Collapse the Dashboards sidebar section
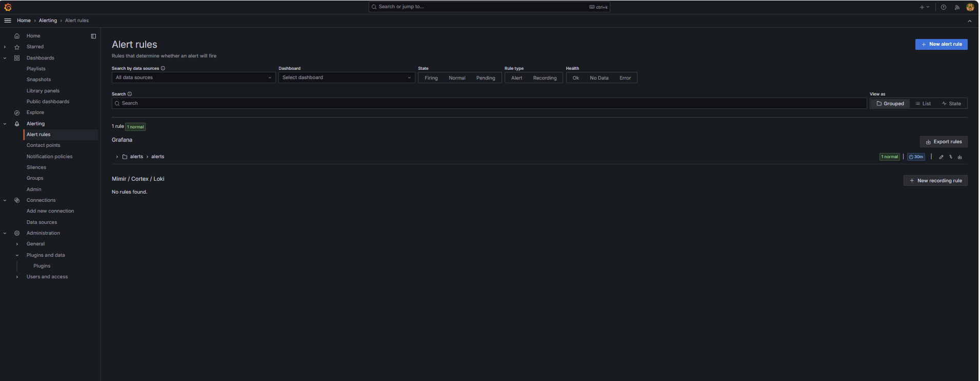This screenshot has height=381, width=980. (5, 58)
